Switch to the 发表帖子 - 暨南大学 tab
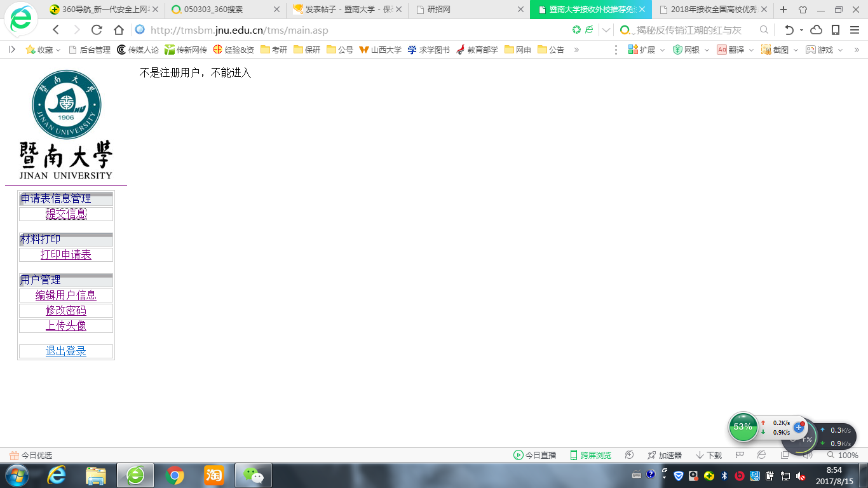 pos(347,10)
